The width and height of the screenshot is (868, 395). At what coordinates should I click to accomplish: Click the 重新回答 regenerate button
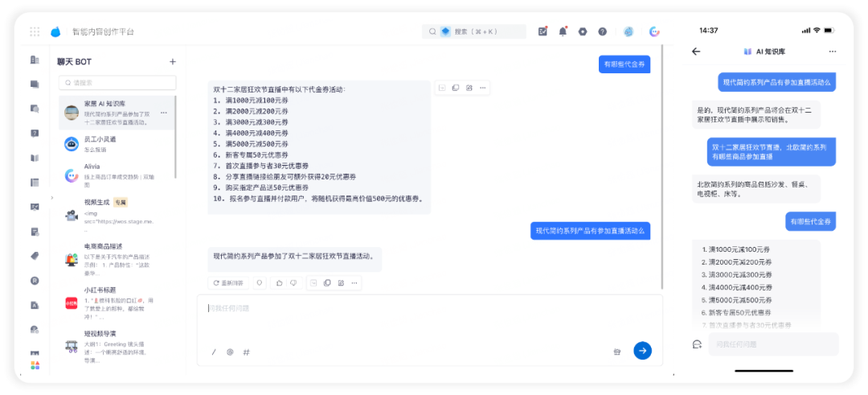pos(228,283)
